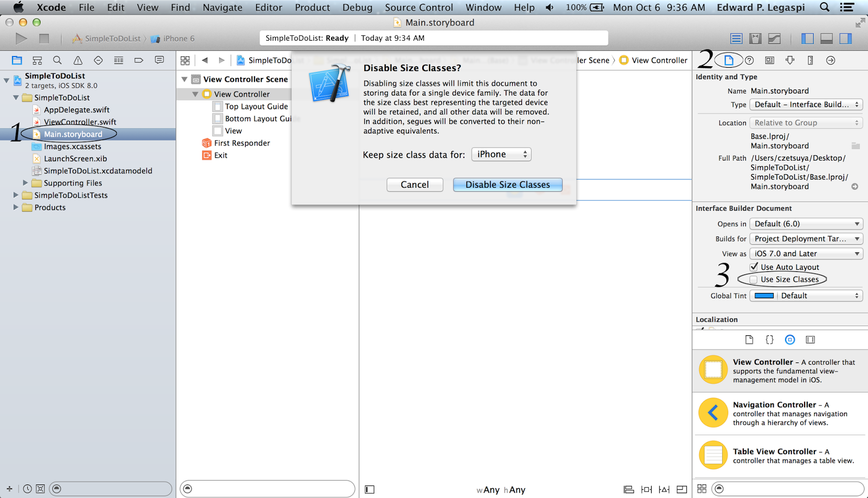The height and width of the screenshot is (498, 868).
Task: Open the Issue navigator warning icon
Action: click(78, 60)
